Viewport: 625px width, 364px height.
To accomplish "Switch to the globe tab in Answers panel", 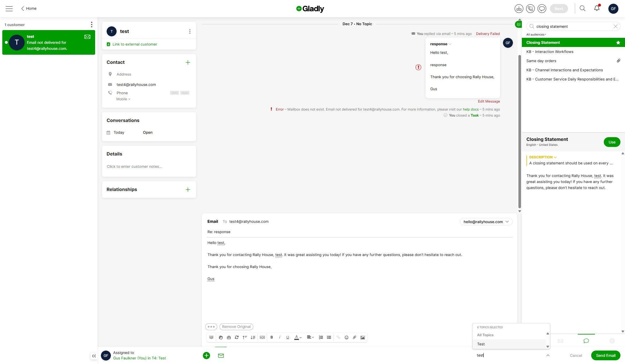I will point(612,341).
